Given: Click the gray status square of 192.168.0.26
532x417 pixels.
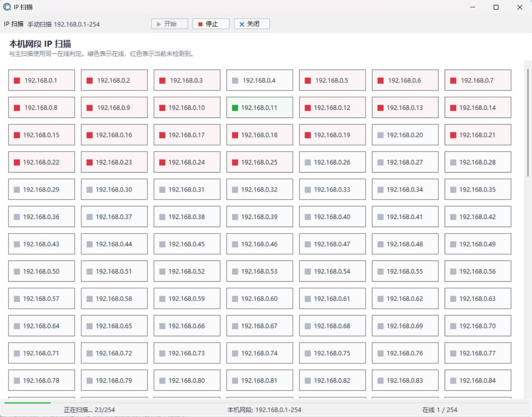Looking at the screenshot, I should click(x=308, y=162).
